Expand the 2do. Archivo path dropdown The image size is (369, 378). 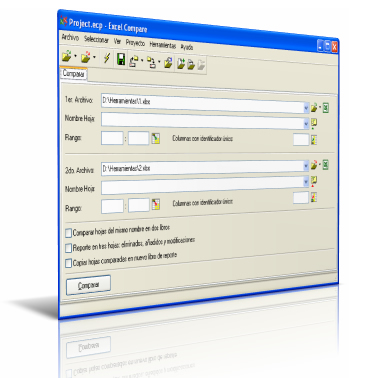pyautogui.click(x=306, y=165)
